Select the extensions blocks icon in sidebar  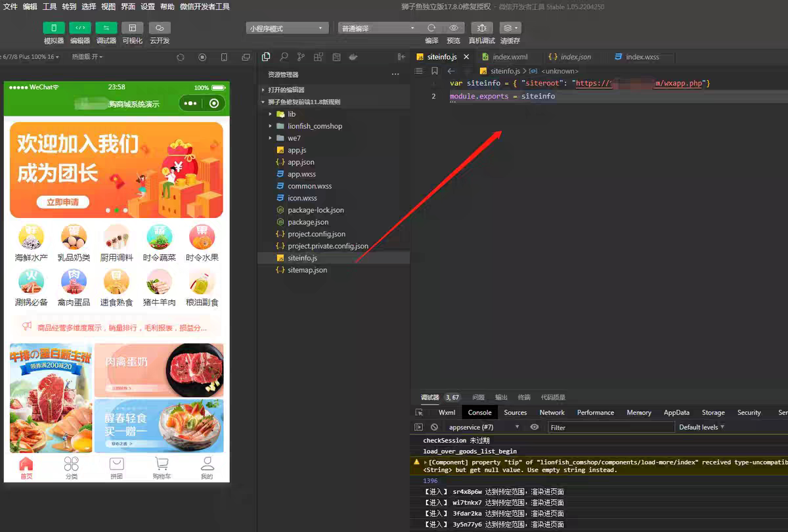318,57
